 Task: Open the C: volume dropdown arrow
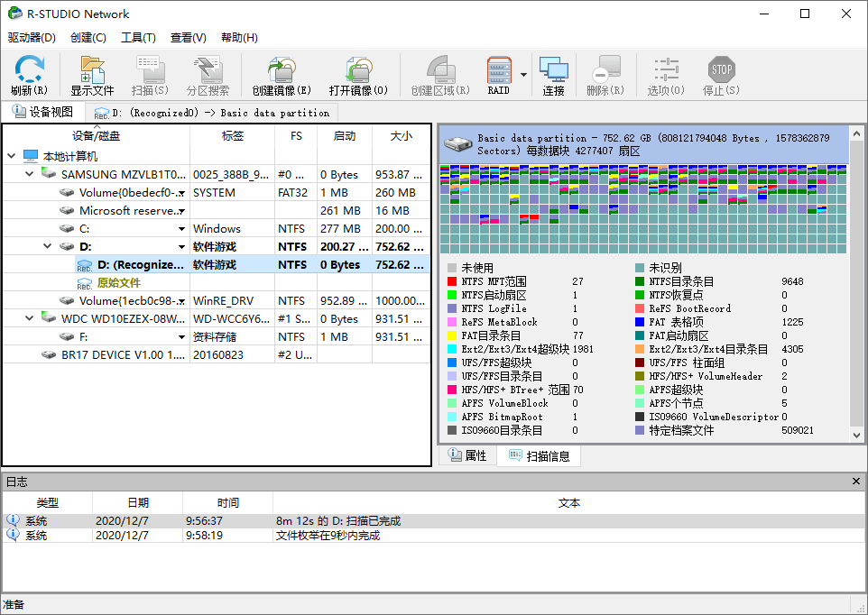[181, 229]
